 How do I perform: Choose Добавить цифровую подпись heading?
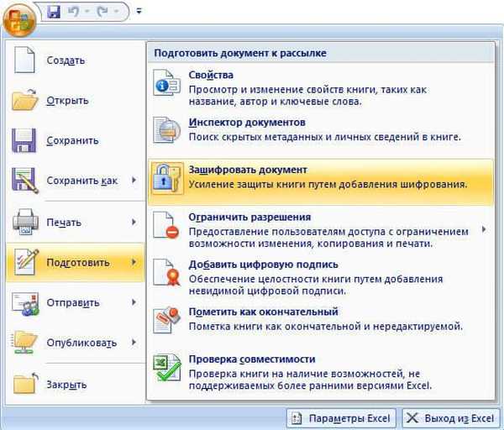click(x=263, y=265)
